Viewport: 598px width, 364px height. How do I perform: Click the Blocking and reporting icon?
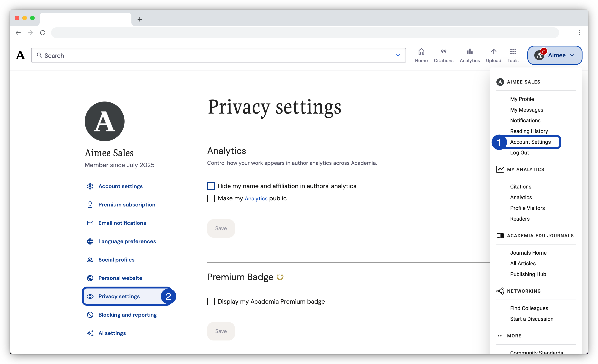click(90, 315)
